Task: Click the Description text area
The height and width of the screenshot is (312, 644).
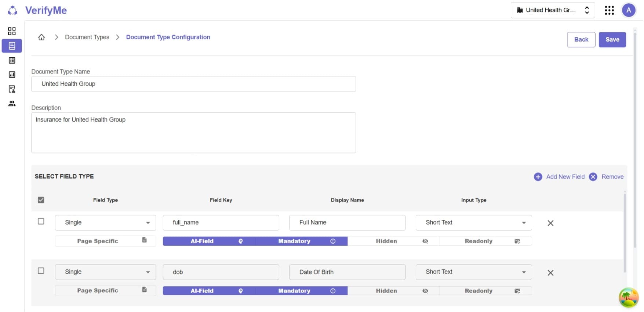Action: (x=193, y=133)
